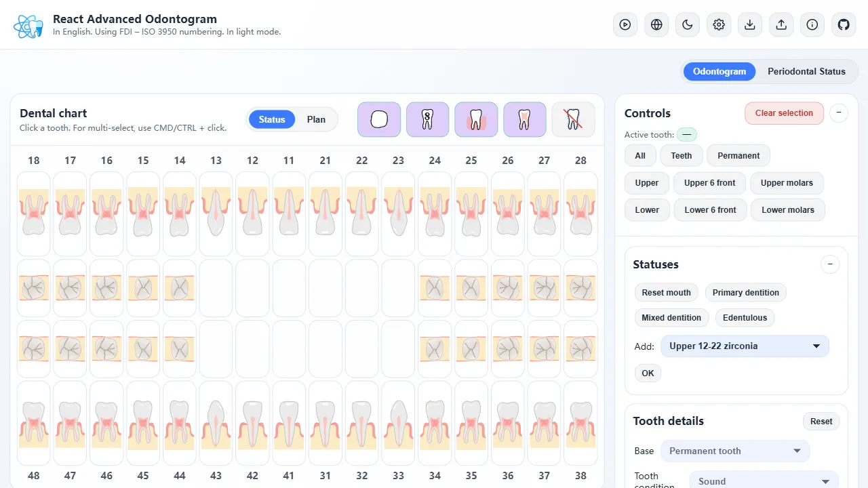
Task: Open the Base tooth type dropdown
Action: 735,451
